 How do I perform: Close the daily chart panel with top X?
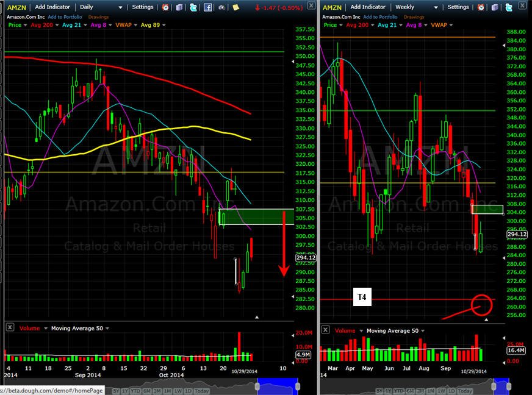pyautogui.click(x=311, y=5)
